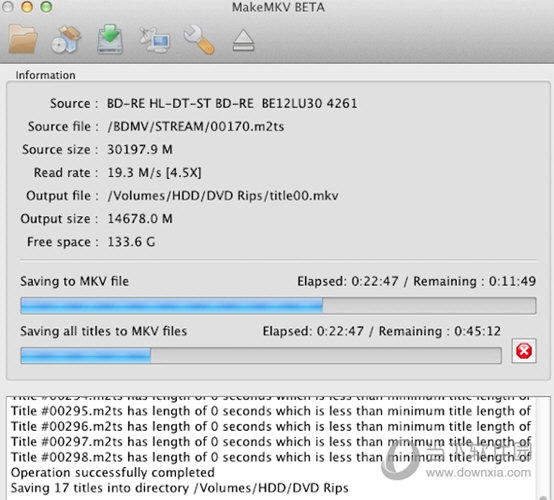554x500 pixels.
Task: Click the Title #00298.m2ts log entry
Action: tap(271, 457)
